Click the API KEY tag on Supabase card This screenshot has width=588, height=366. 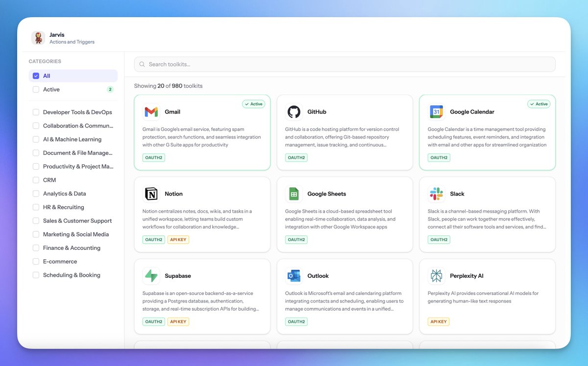178,322
